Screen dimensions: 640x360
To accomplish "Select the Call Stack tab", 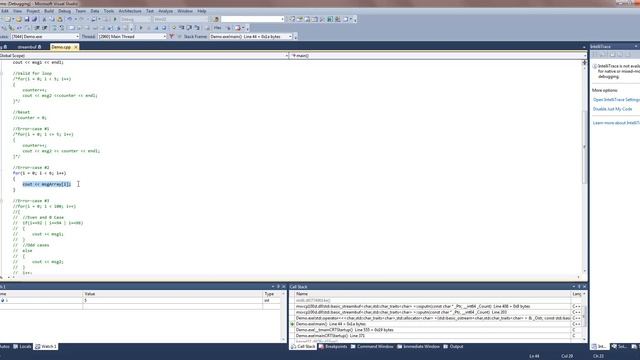I will [303, 347].
